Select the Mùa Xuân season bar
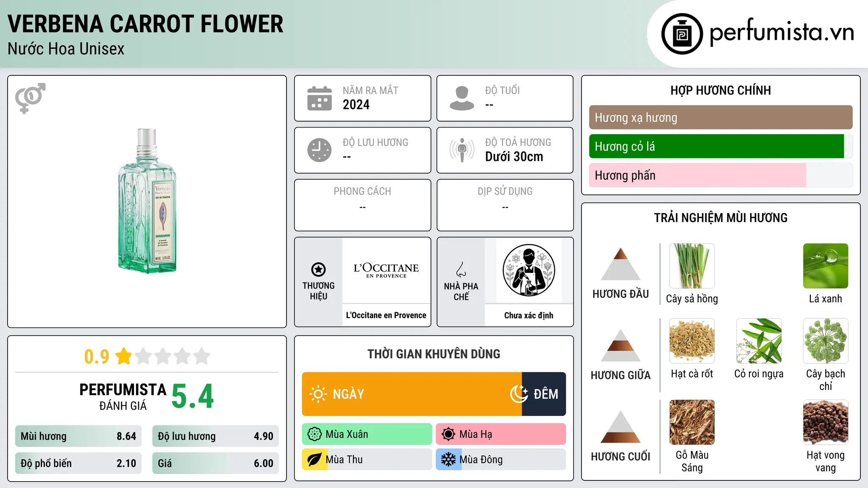Image resolution: width=868 pixels, height=488 pixels. [x=367, y=434]
